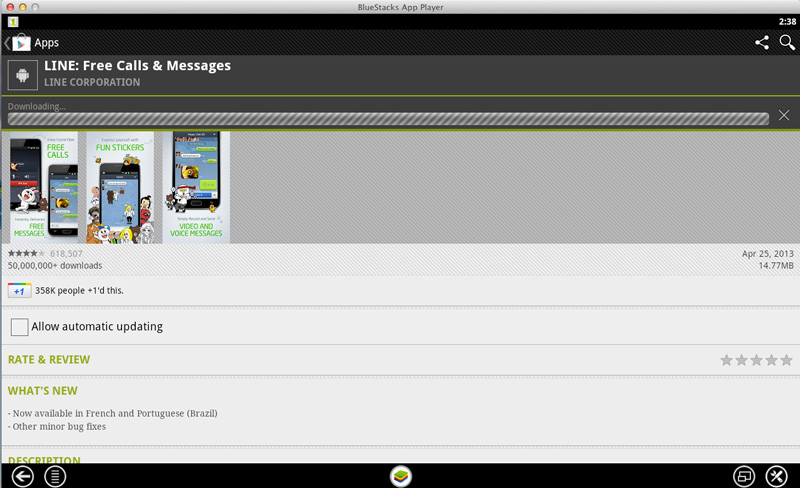Click the WHAT'S NEW heading
800x488 pixels.
pos(43,391)
